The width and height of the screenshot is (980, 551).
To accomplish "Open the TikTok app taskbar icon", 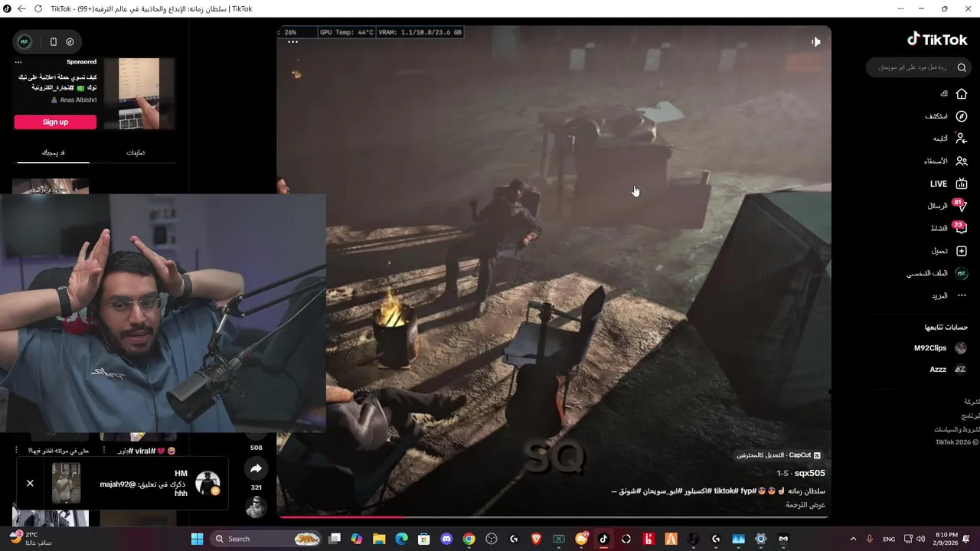I will coord(603,539).
